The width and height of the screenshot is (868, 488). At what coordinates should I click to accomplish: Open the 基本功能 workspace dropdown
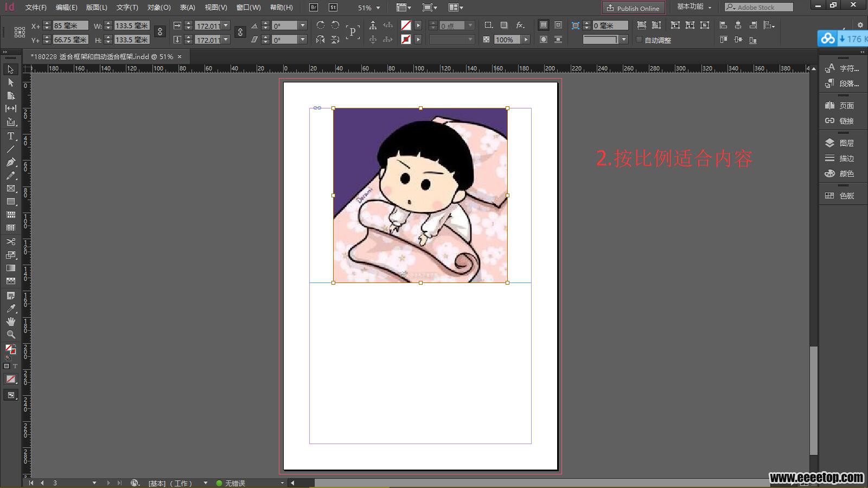[x=694, y=7]
